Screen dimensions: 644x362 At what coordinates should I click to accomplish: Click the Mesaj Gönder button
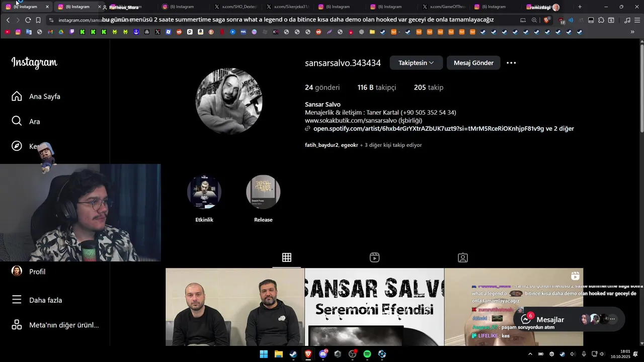coord(473,63)
